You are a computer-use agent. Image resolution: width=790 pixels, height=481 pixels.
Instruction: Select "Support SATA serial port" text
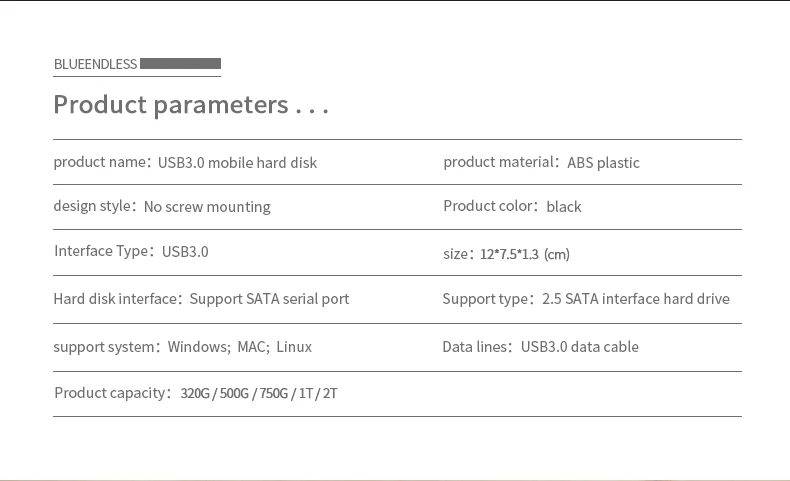[x=269, y=299]
